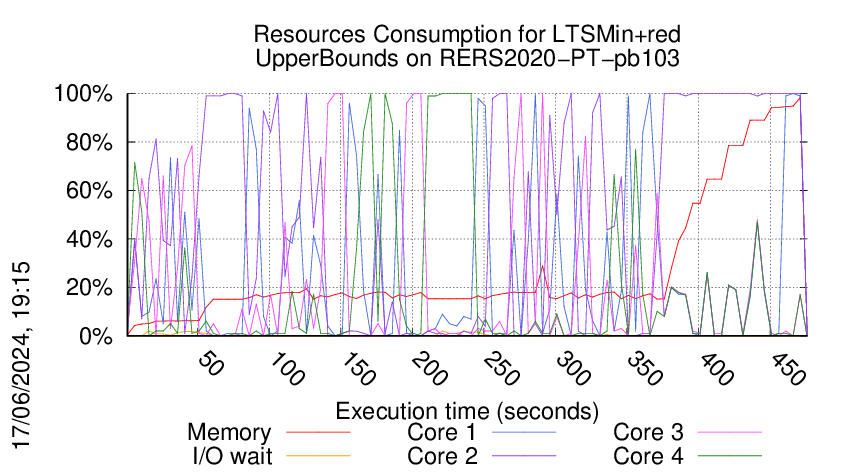
Task: Click the subtitle 'UpperBounds on RERS2020-PT-pb103'
Action: [467, 58]
